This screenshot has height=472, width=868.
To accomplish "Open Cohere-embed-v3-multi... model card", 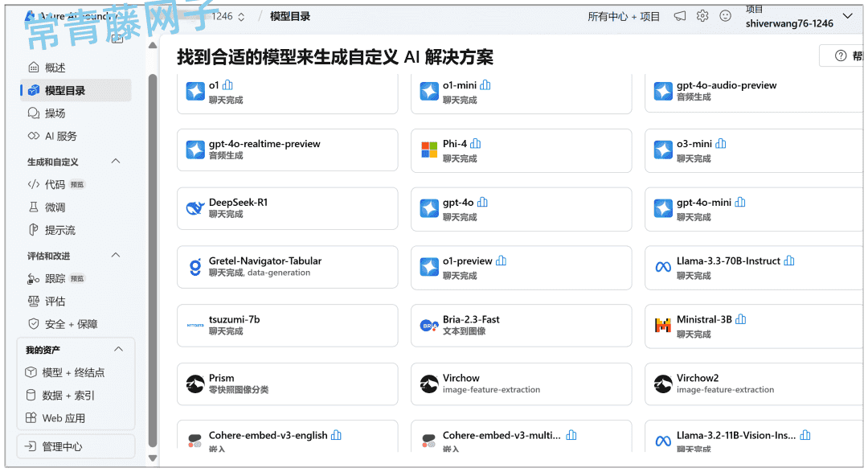I will click(x=521, y=437).
